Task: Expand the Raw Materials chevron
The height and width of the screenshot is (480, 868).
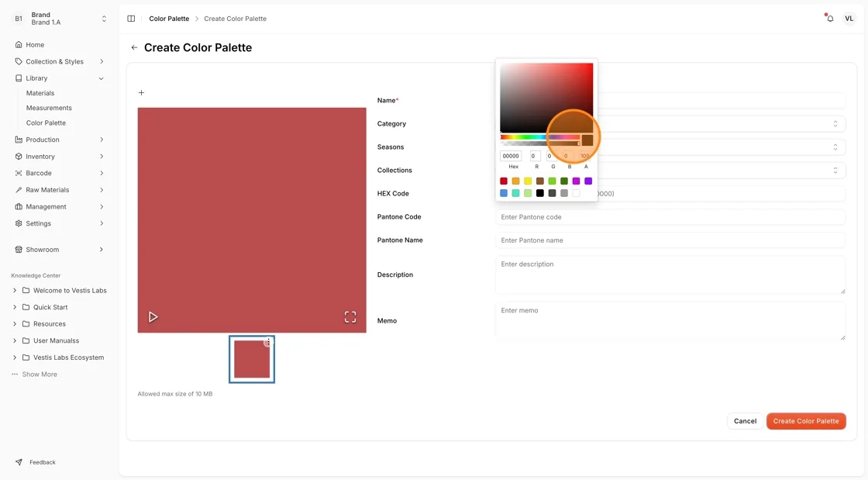Action: pyautogui.click(x=102, y=190)
